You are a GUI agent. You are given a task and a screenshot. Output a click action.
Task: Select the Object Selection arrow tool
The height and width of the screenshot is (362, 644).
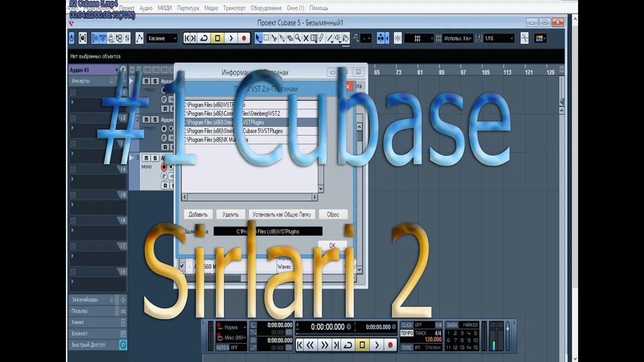pyautogui.click(x=258, y=38)
